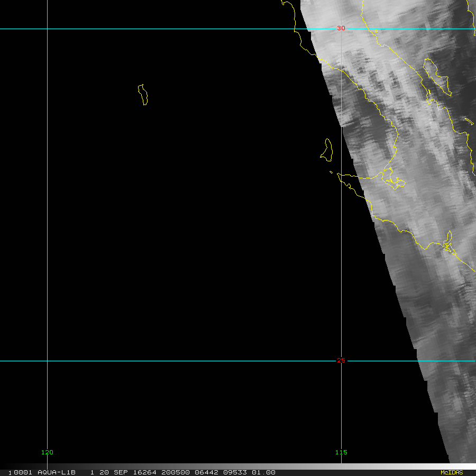Click the red 30 latitude label
476x476 pixels.
[341, 28]
